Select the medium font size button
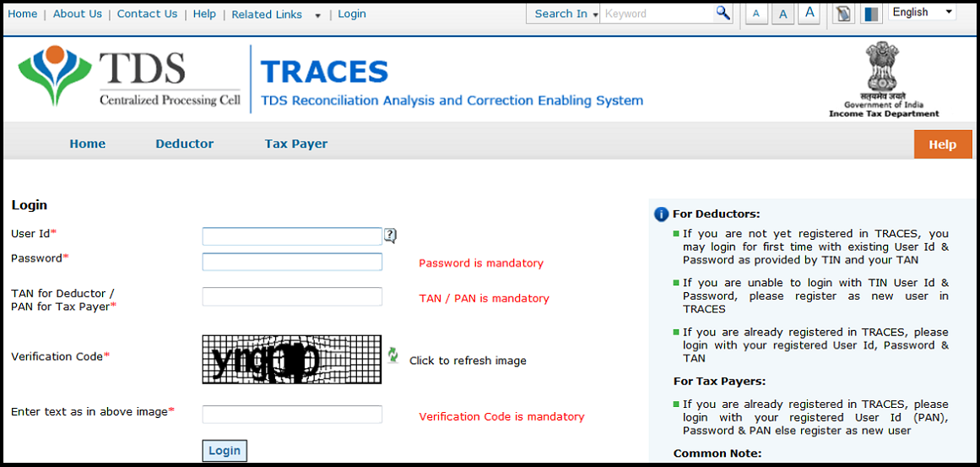This screenshot has height=467, width=980. pos(782,14)
